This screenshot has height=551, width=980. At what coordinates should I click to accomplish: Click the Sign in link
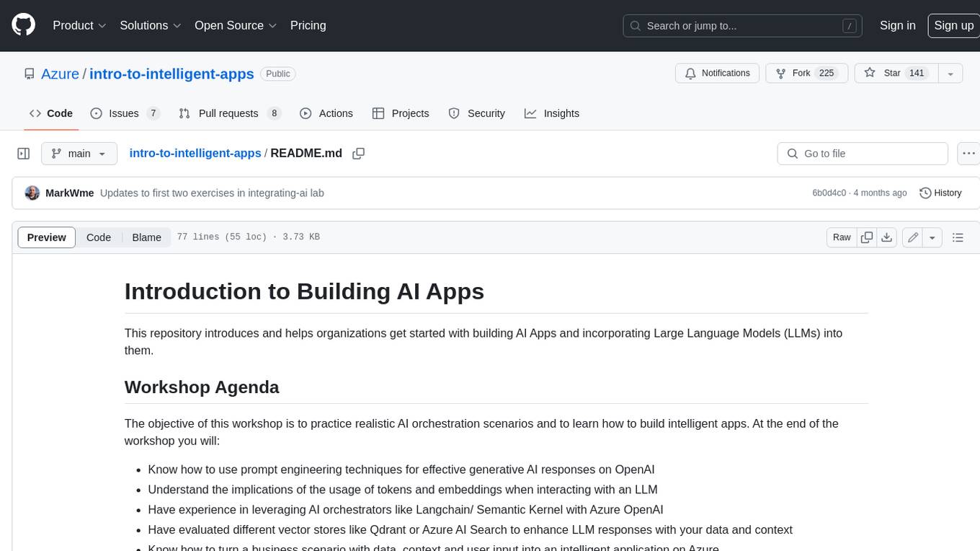tap(897, 25)
